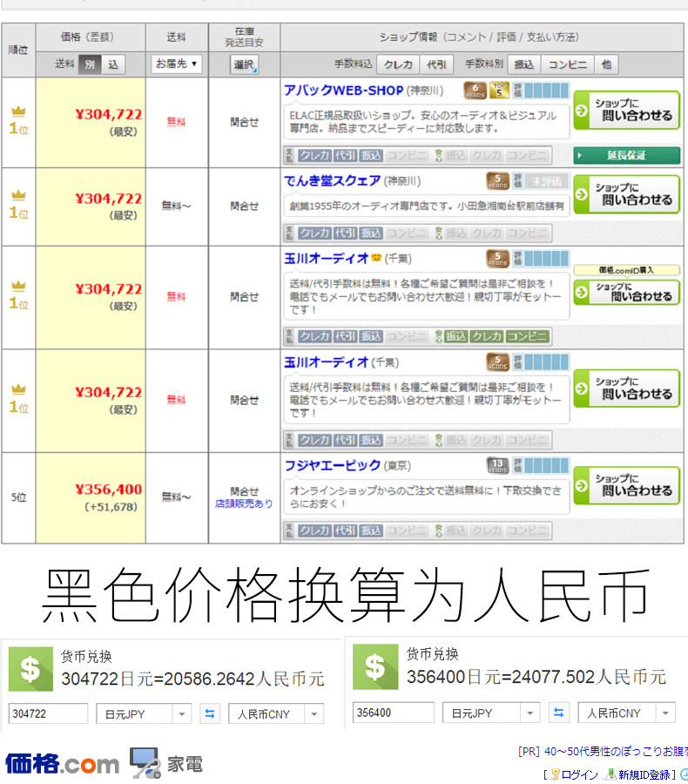Open the 日元JPY dropdown in left converter
The image size is (688, 784).
(x=143, y=713)
